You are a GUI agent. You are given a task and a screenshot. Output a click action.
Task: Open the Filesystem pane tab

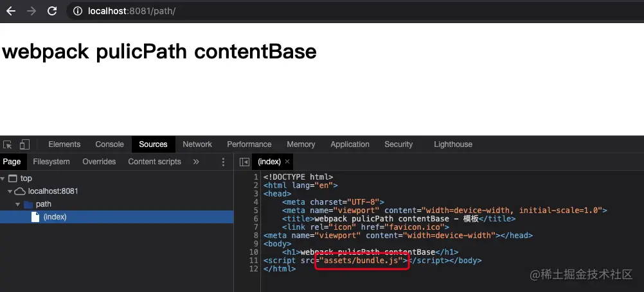(x=51, y=162)
